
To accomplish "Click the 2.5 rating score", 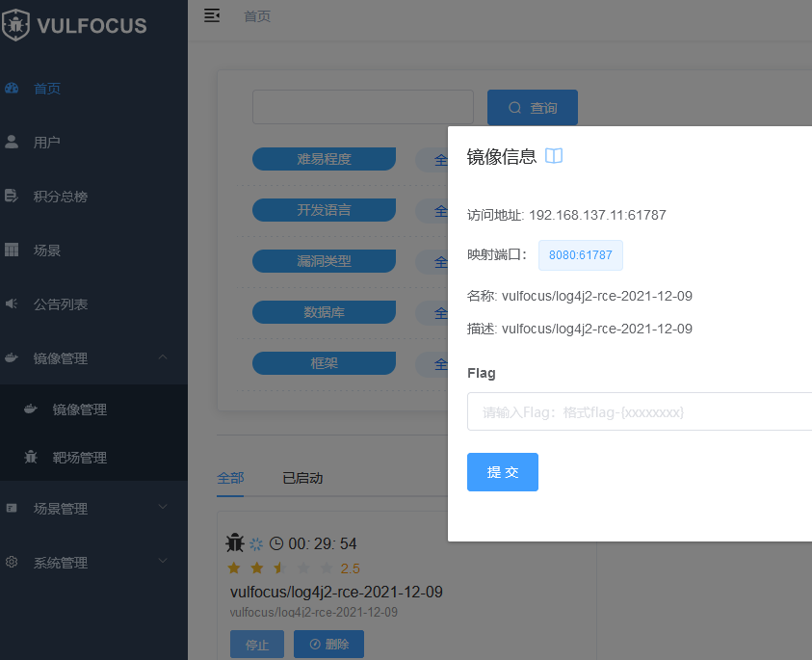I will coord(350,568).
